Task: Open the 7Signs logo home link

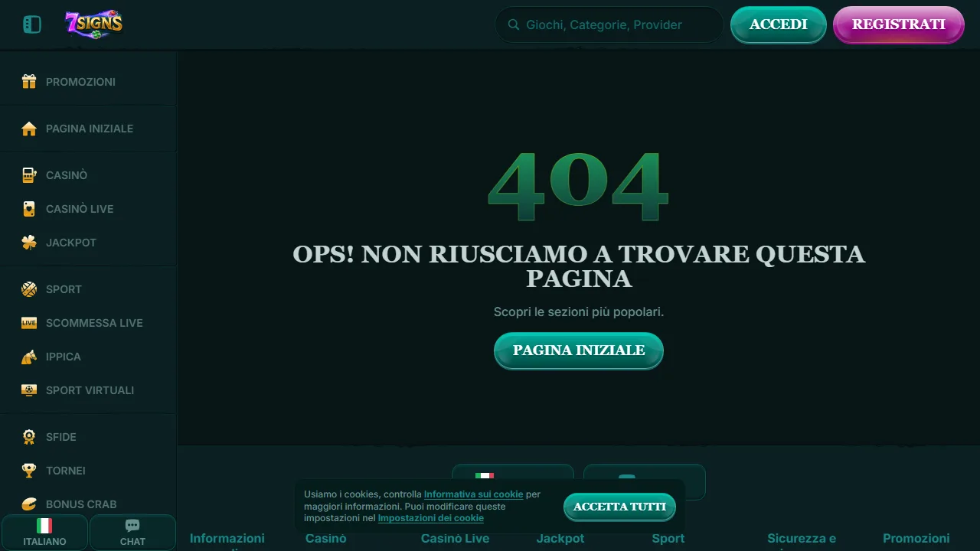Action: [x=94, y=24]
